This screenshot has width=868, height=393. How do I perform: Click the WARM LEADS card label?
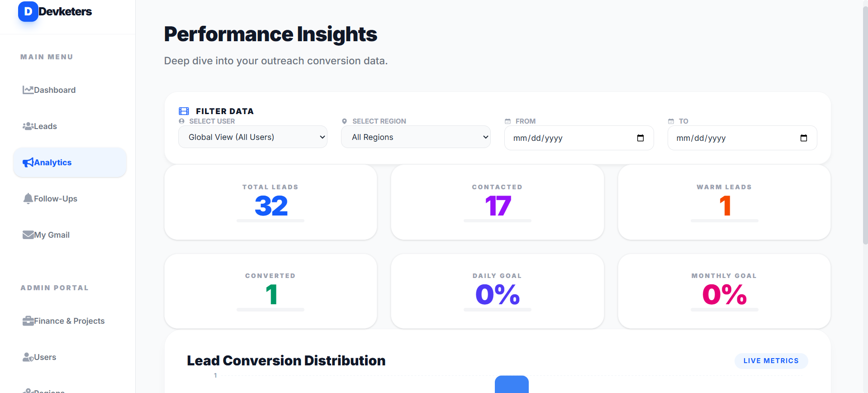[724, 187]
